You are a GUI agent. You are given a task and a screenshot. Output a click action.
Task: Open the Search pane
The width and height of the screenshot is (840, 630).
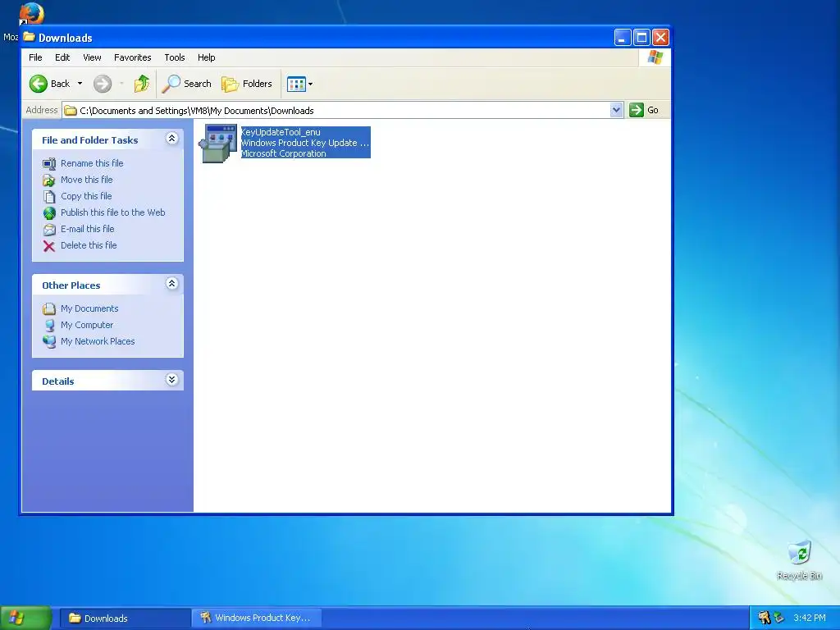187,84
